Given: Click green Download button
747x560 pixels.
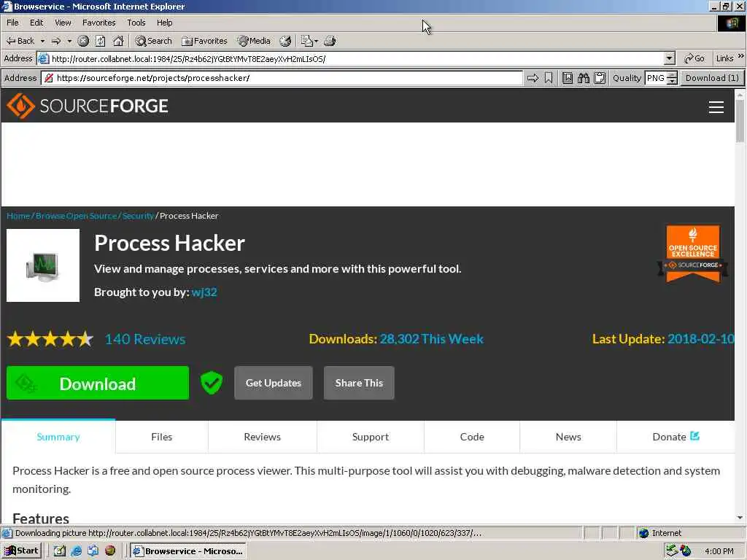Looking at the screenshot, I should point(98,383).
